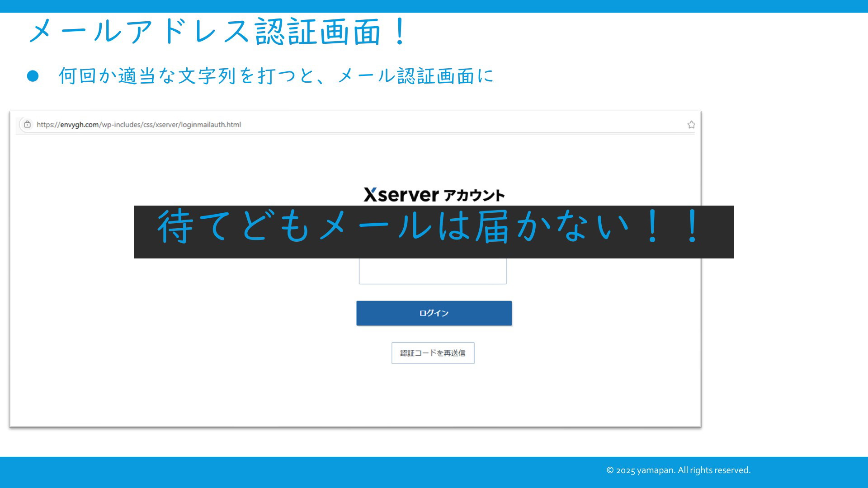Click the bullet text 何回か適当な文字列を打つと
The height and width of the screenshot is (488, 868).
click(x=187, y=76)
